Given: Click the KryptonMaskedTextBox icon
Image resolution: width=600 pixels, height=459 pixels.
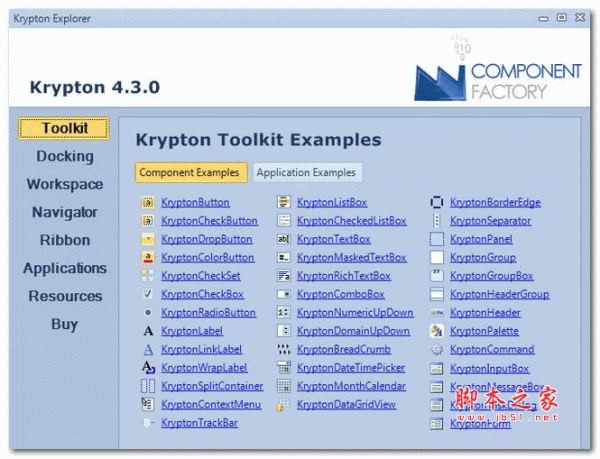Looking at the screenshot, I should click(x=284, y=257).
